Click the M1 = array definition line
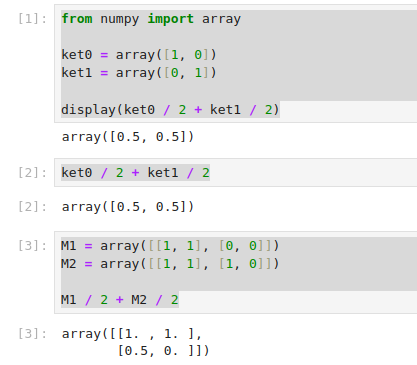The image size is (417, 365). [170, 246]
